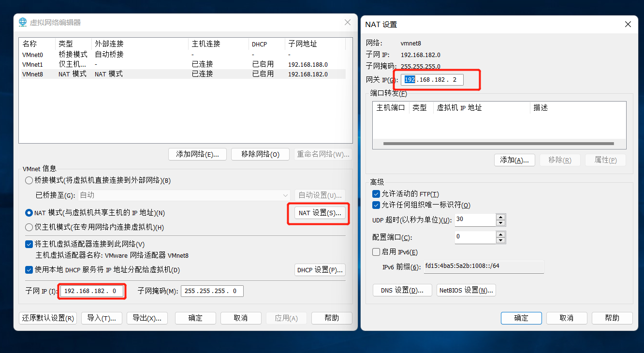The image size is (644, 353).
Task: Click the 自动设置(U)... button
Action: click(x=320, y=195)
